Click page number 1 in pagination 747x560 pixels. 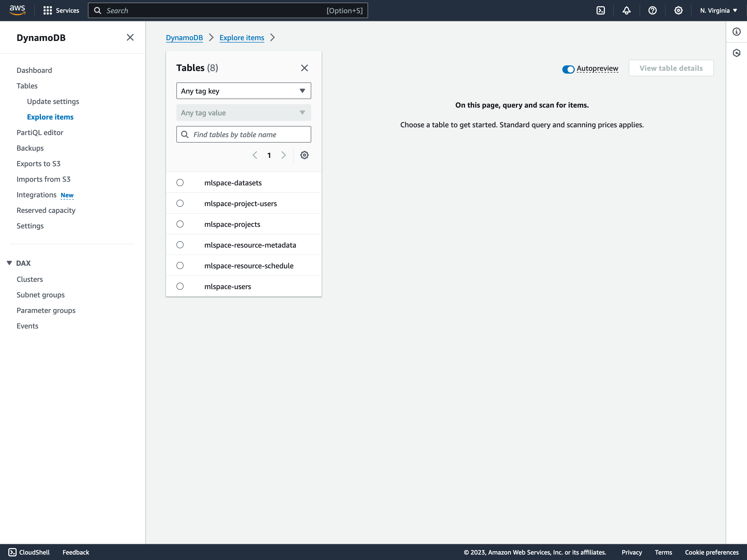[x=269, y=155]
